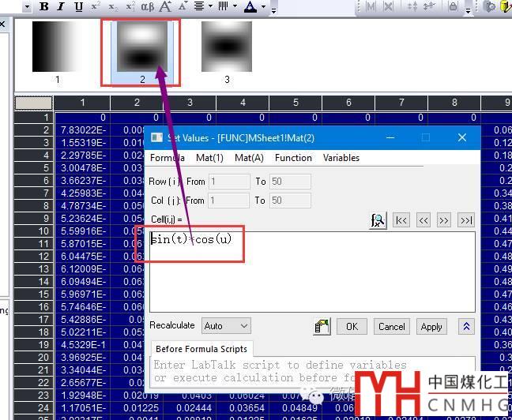Select matrix column header 1
The height and width of the screenshot is (420, 512).
click(x=82, y=103)
